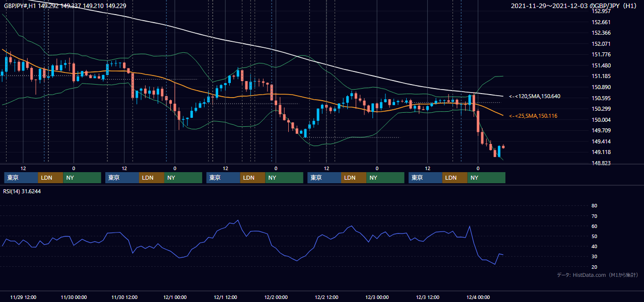Viewport: 644px width, 302px height.
Task: Click RSI scale value 50
Action: pyautogui.click(x=594, y=236)
